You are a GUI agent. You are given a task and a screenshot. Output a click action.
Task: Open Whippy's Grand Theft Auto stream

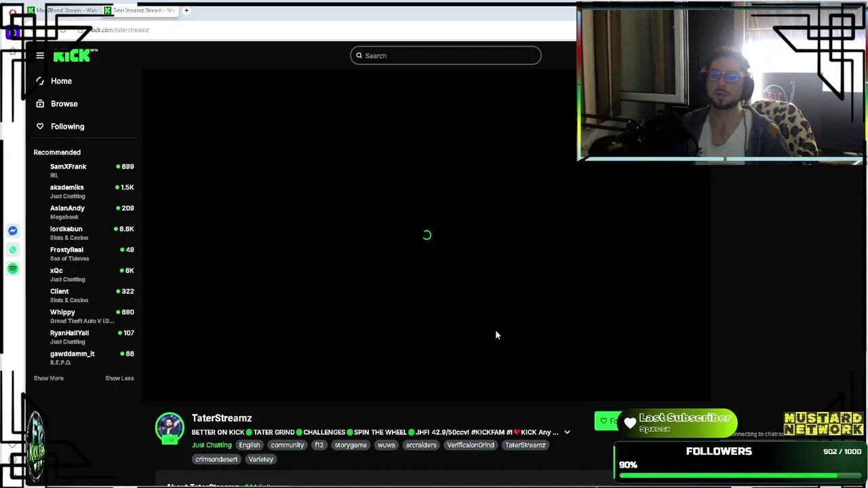[x=85, y=316]
